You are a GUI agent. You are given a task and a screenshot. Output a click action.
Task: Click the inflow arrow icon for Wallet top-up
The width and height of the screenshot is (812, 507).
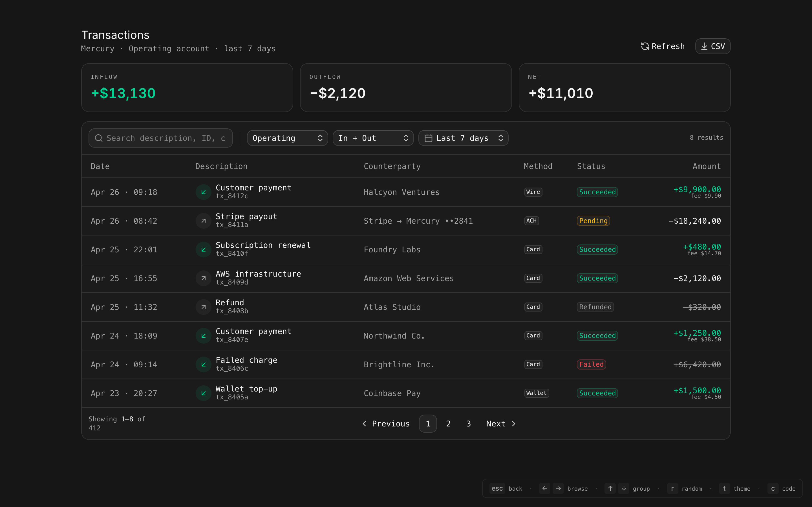coord(203,393)
